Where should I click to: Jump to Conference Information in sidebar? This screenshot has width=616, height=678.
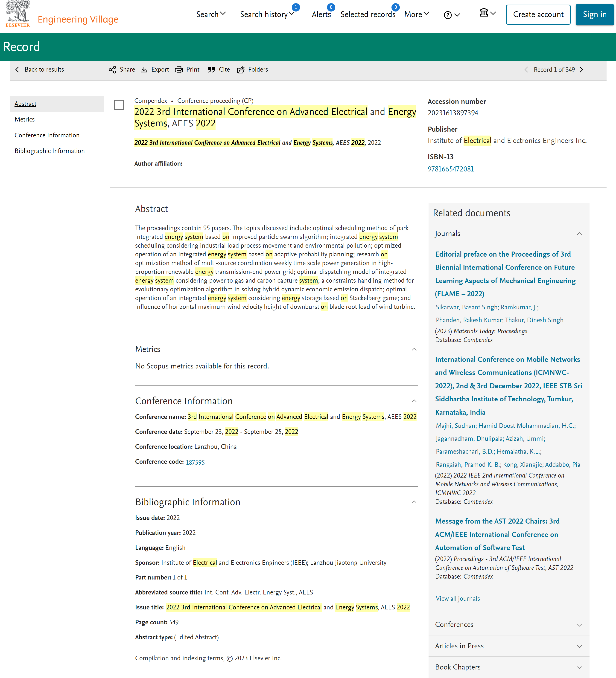pyautogui.click(x=47, y=135)
